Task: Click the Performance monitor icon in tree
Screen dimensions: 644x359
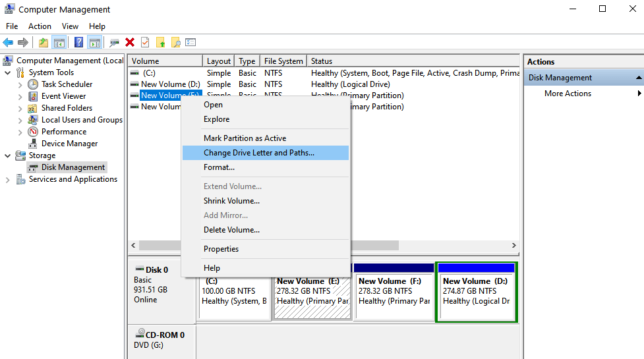Action: pos(33,132)
